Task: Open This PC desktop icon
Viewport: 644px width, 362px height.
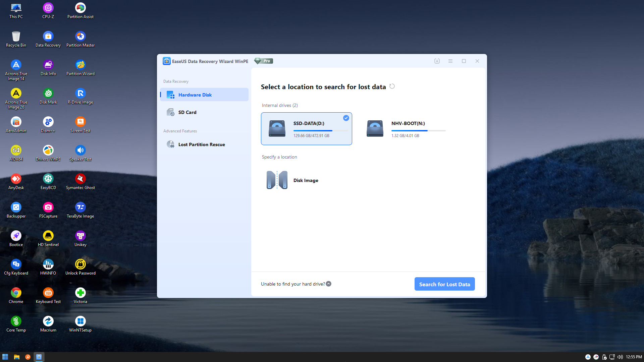Action: [x=16, y=11]
